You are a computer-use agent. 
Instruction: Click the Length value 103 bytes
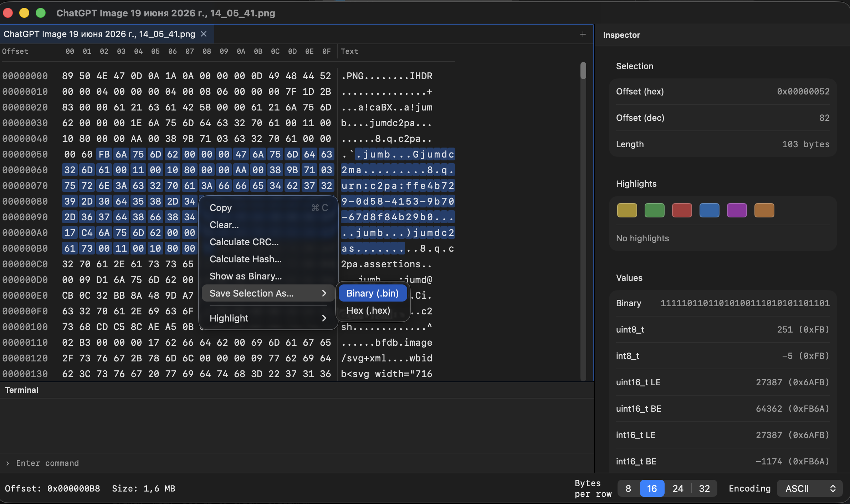tap(805, 144)
